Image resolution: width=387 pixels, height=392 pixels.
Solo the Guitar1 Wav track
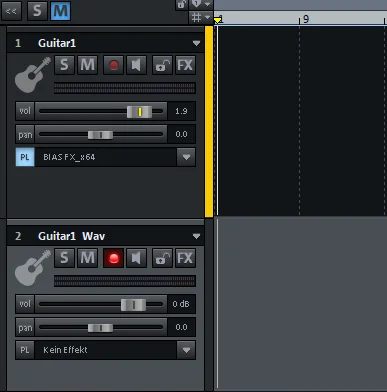tap(64, 258)
